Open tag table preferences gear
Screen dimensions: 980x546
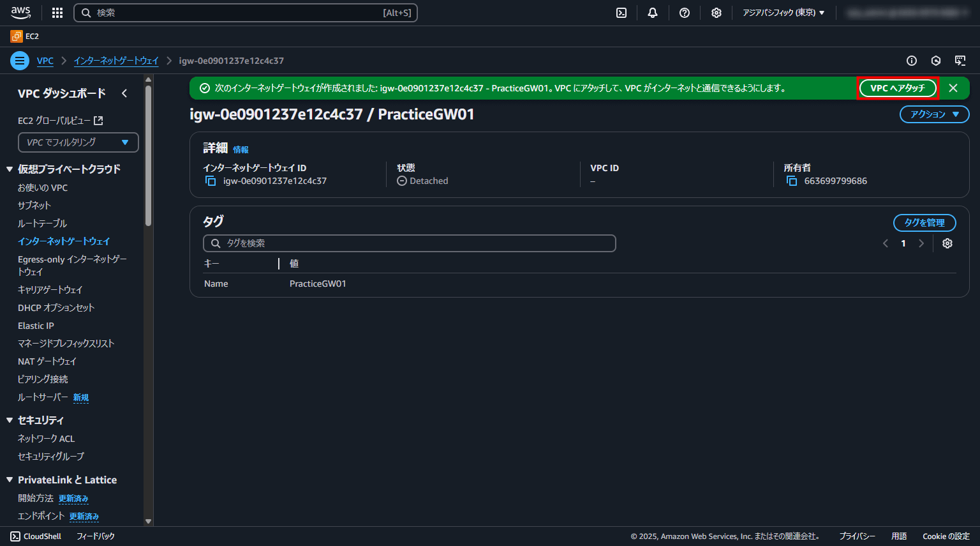[x=947, y=243]
